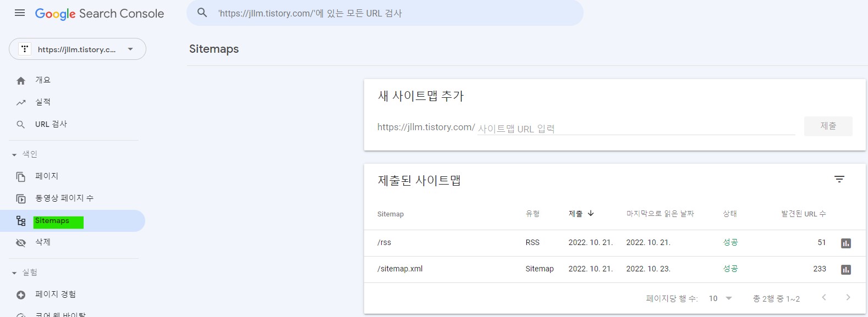Focus the URL inspection search field
Viewport: 868px width, 317px height.
tap(385, 13)
